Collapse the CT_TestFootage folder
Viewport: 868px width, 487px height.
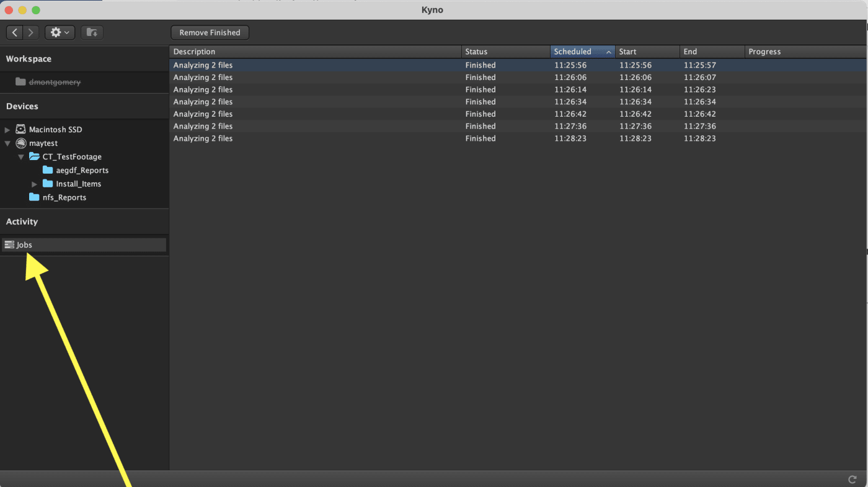point(21,157)
